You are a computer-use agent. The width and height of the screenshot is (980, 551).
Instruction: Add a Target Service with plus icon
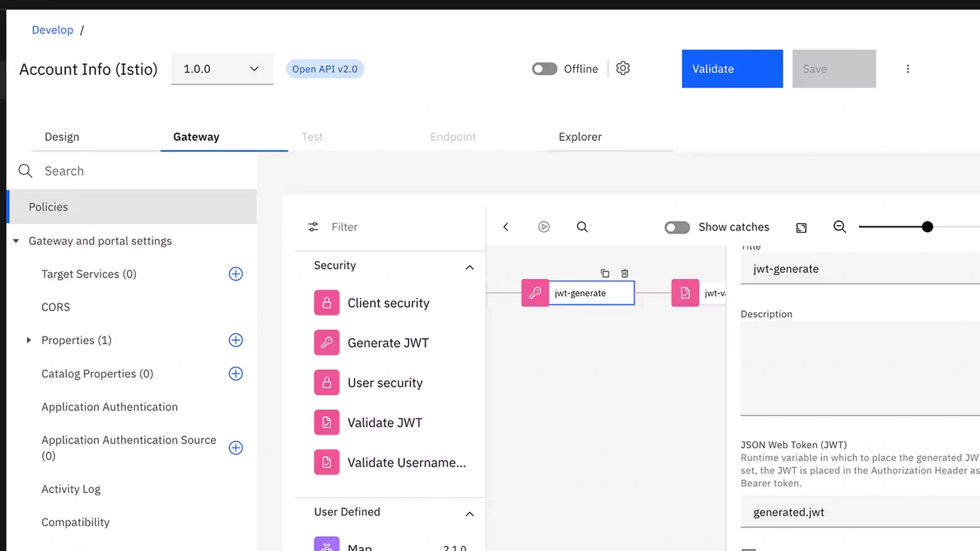236,274
